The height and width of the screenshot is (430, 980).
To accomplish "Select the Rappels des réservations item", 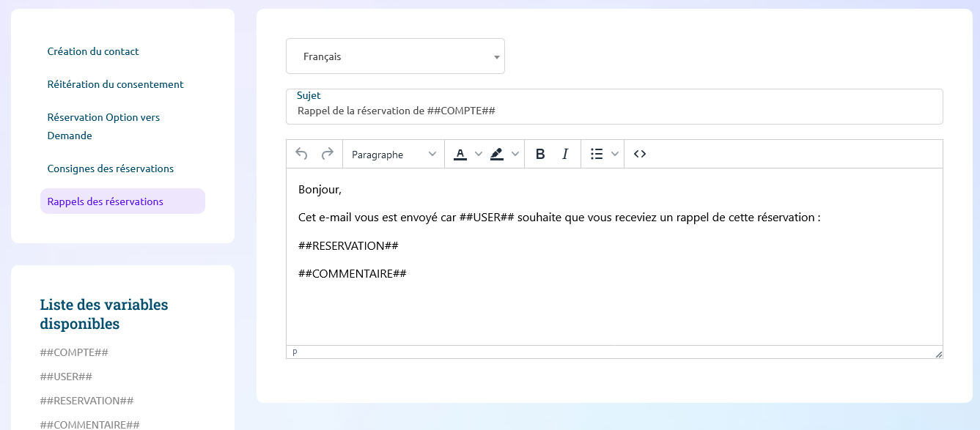I will [105, 201].
